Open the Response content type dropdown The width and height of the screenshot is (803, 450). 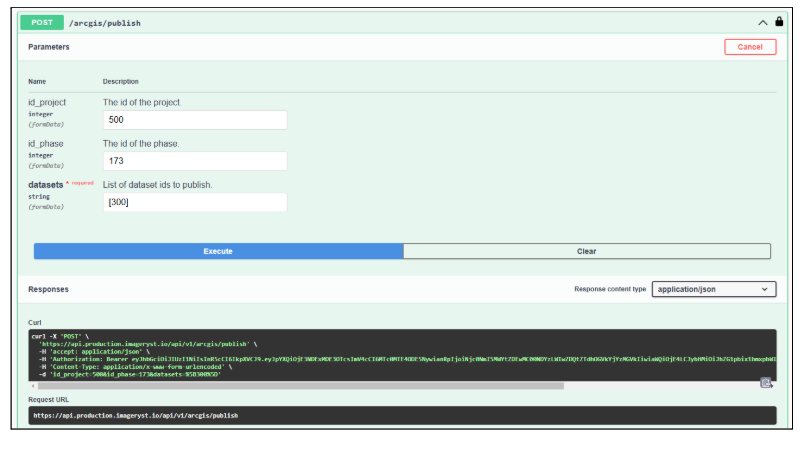pyautogui.click(x=714, y=289)
